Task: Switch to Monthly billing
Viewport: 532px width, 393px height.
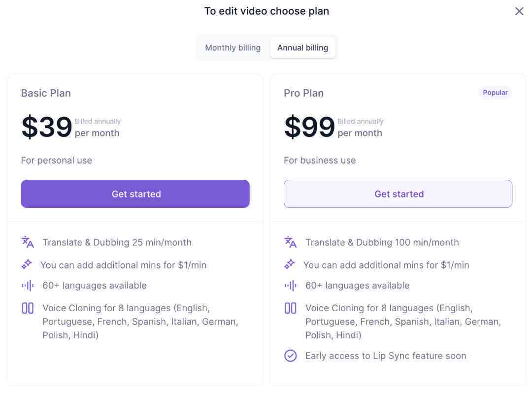Action: tap(233, 48)
